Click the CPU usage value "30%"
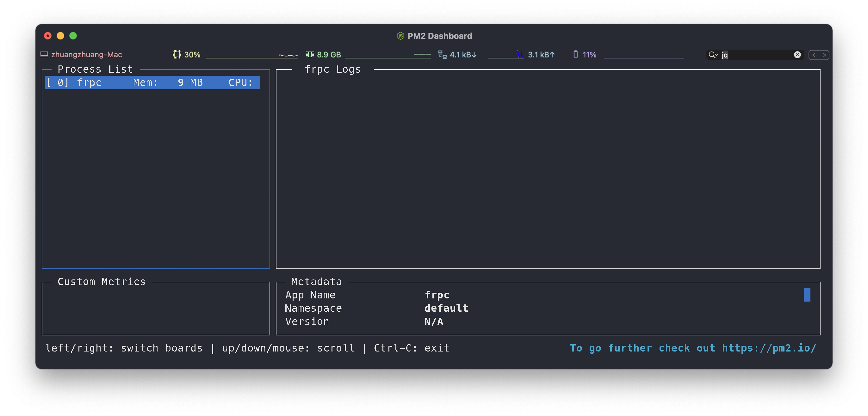Screen dimensions: 868x416 tap(192, 55)
